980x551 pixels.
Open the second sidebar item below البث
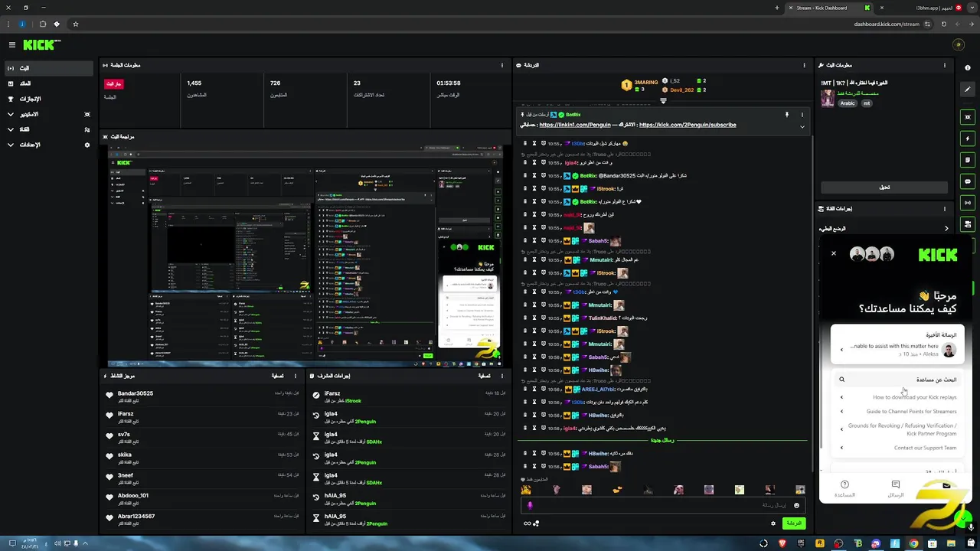click(x=49, y=83)
